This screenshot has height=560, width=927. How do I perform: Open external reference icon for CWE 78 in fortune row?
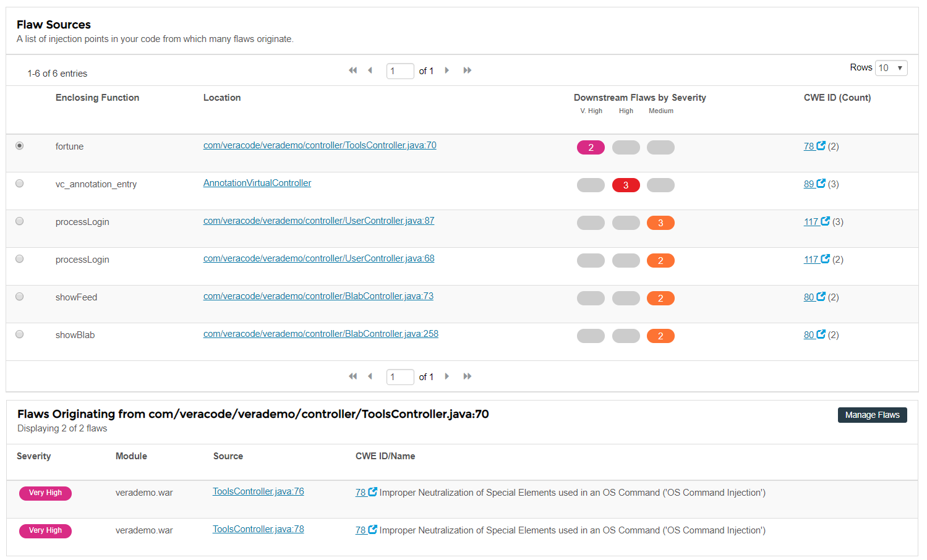click(x=820, y=146)
